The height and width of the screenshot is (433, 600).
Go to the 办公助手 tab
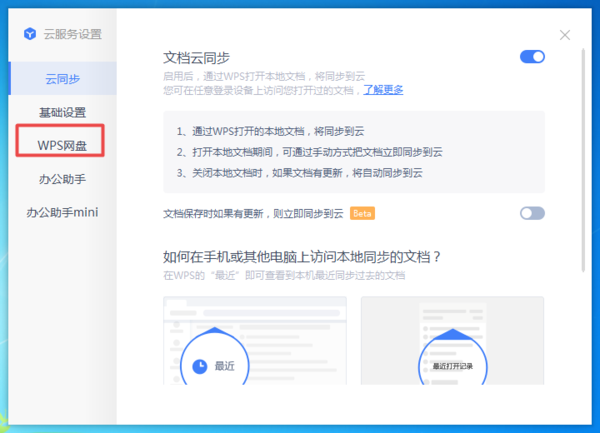point(63,179)
